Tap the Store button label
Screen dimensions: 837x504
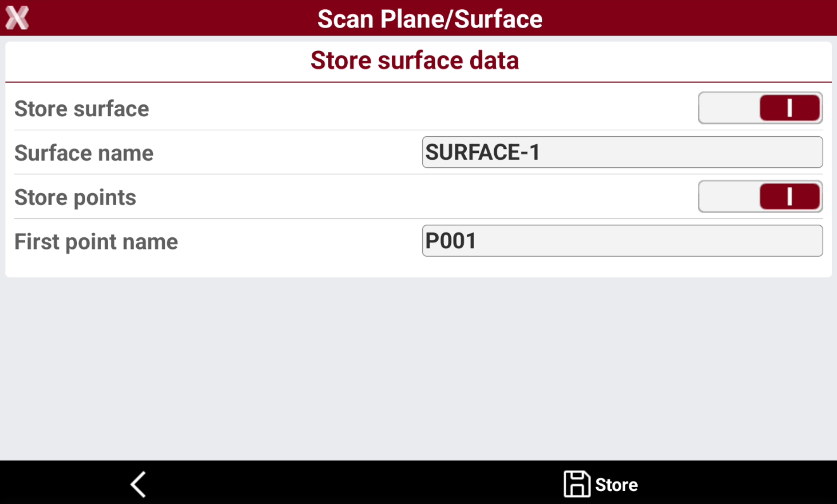616,485
